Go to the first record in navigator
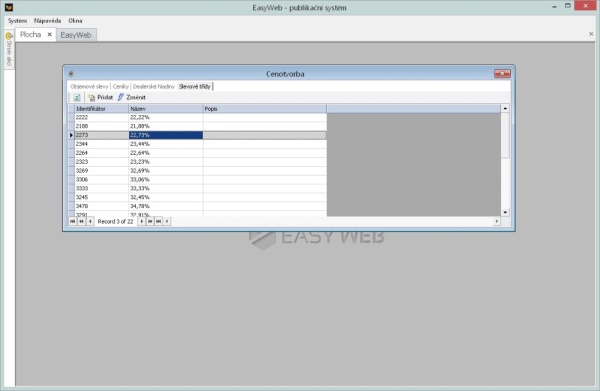Image resolution: width=600 pixels, height=391 pixels. [72, 222]
